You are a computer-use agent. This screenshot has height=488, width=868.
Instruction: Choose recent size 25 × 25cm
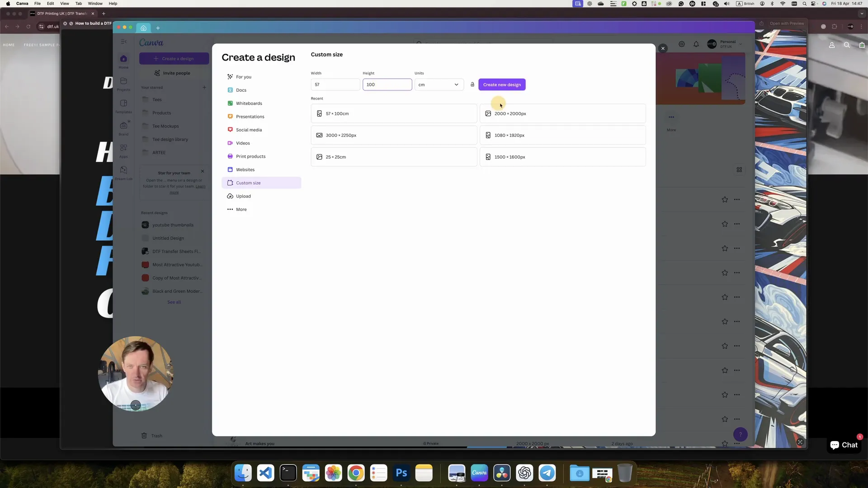394,157
